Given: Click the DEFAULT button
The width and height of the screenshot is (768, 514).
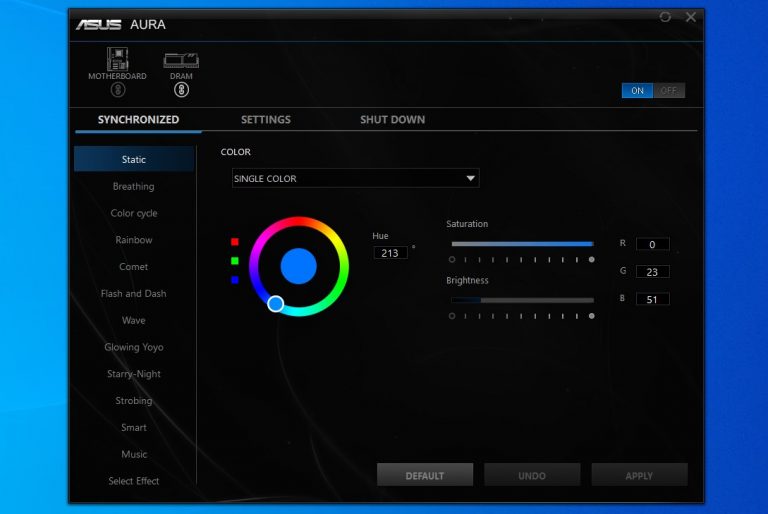Looking at the screenshot, I should pos(425,475).
